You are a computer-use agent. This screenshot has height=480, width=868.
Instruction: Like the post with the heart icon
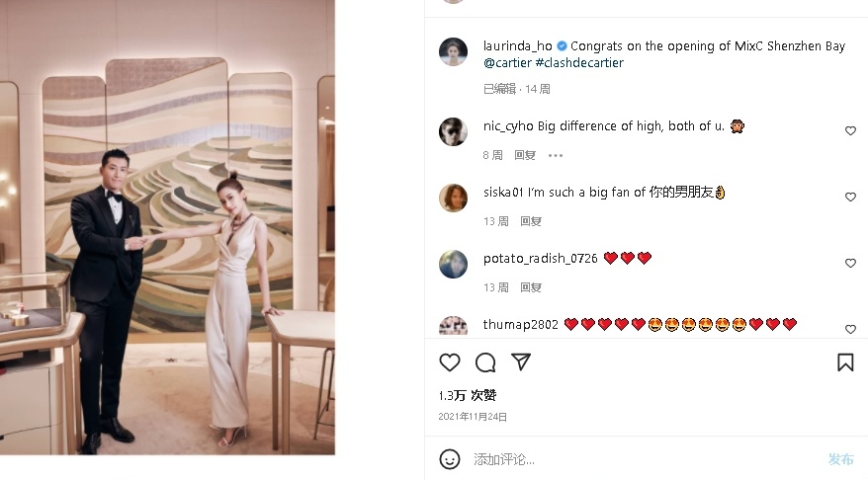click(x=450, y=362)
